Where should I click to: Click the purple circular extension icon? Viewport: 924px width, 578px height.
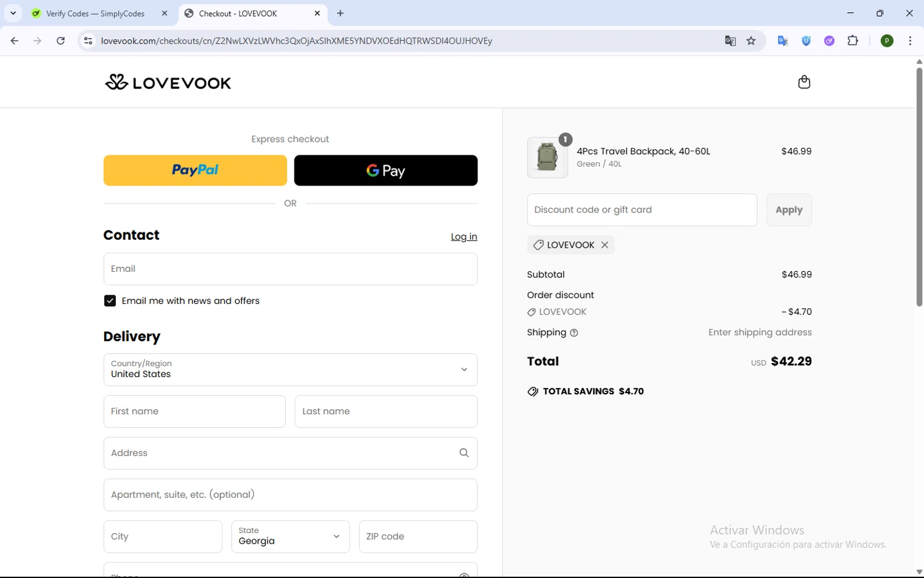pyautogui.click(x=830, y=41)
